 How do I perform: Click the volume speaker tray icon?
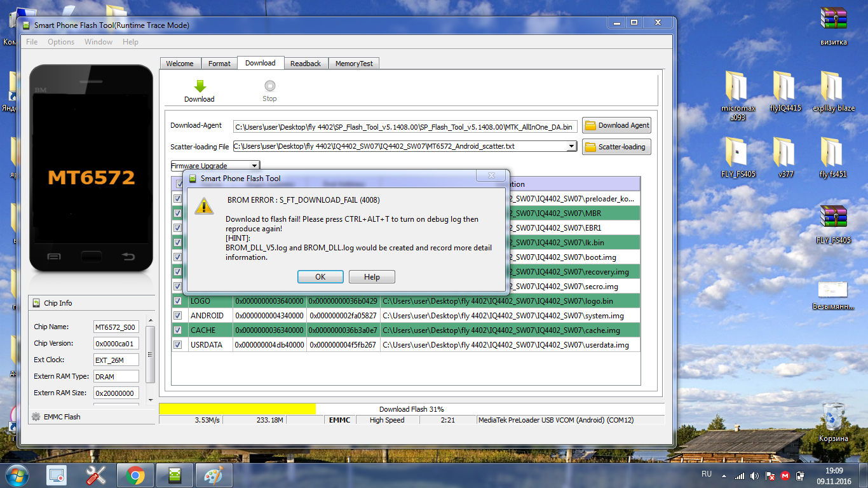755,475
